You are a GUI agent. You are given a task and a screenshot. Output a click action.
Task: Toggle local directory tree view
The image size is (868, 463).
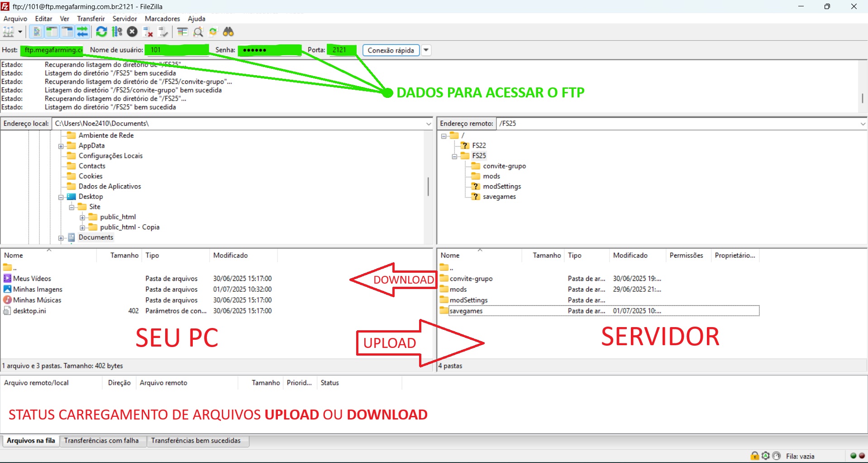pos(52,32)
